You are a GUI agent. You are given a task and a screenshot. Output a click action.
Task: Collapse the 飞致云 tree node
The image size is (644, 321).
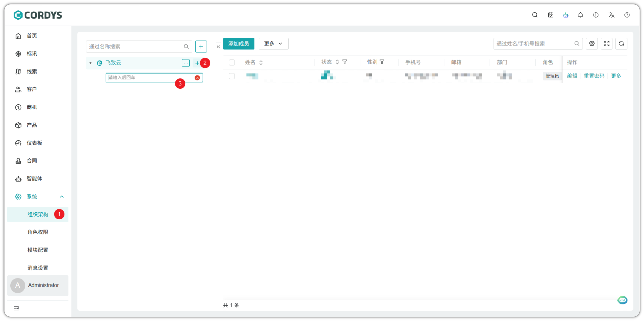[x=90, y=63]
